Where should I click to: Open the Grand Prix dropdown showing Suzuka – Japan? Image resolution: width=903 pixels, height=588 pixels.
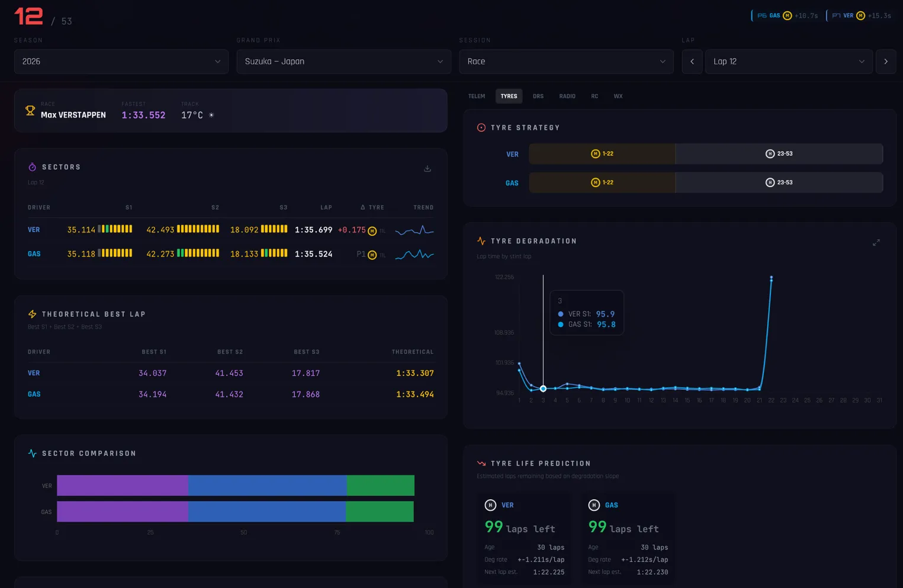tap(344, 62)
